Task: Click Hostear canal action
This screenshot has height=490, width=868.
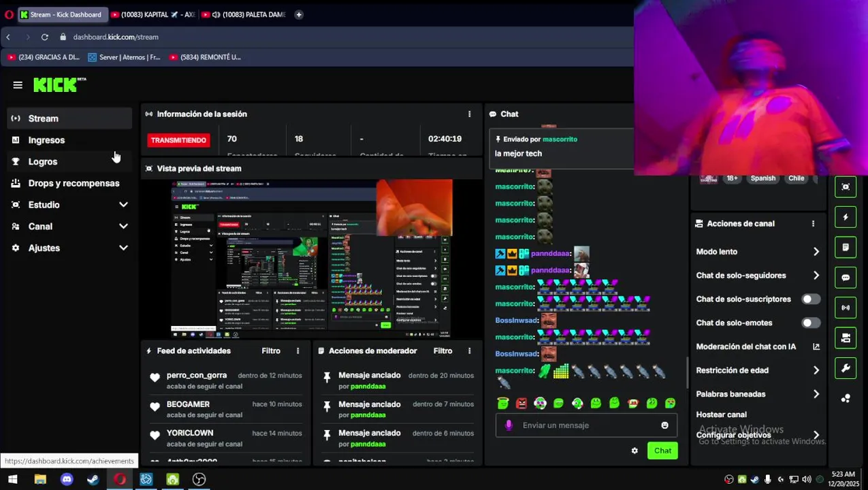Action: [x=721, y=414]
